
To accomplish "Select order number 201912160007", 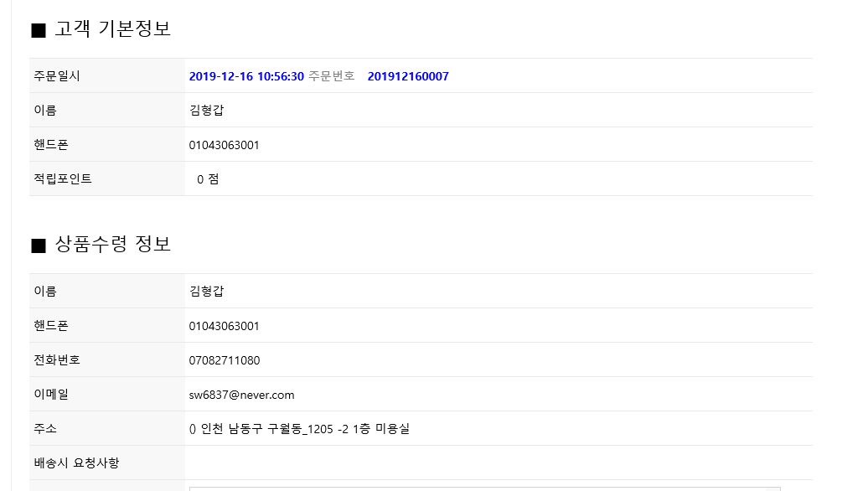I will [408, 76].
